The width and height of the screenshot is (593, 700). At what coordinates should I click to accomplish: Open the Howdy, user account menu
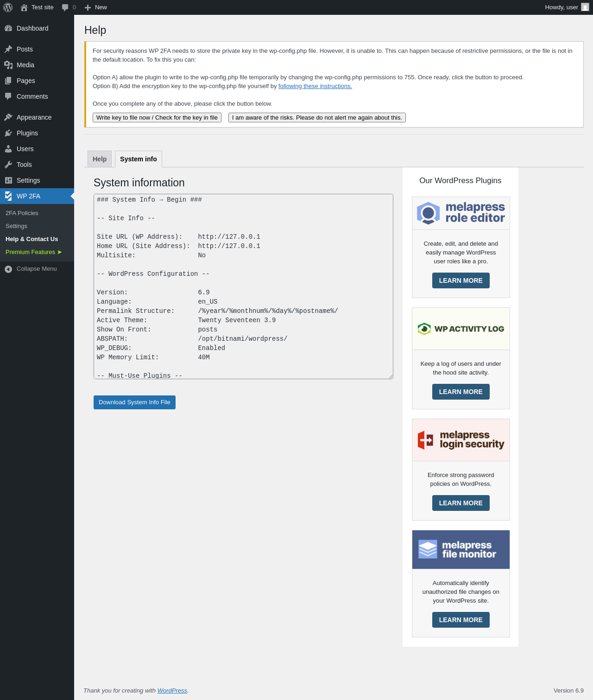567,7
